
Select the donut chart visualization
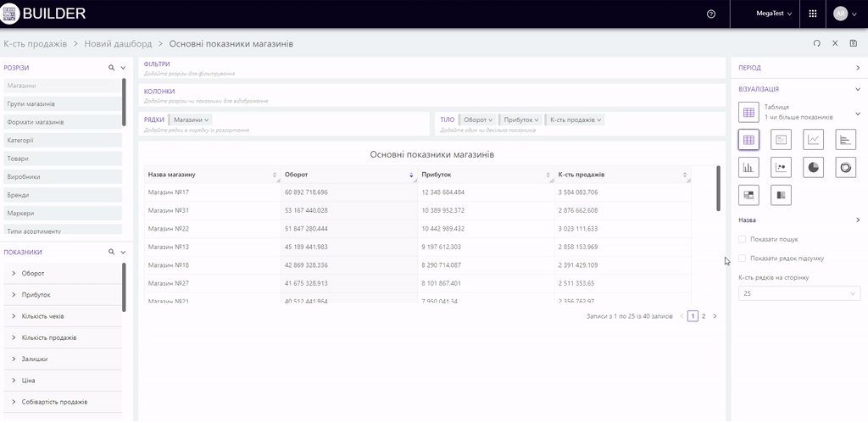(846, 167)
